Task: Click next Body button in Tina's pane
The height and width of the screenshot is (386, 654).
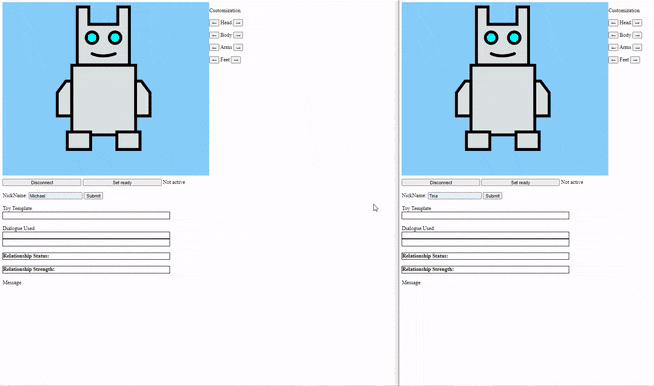Action: click(637, 35)
